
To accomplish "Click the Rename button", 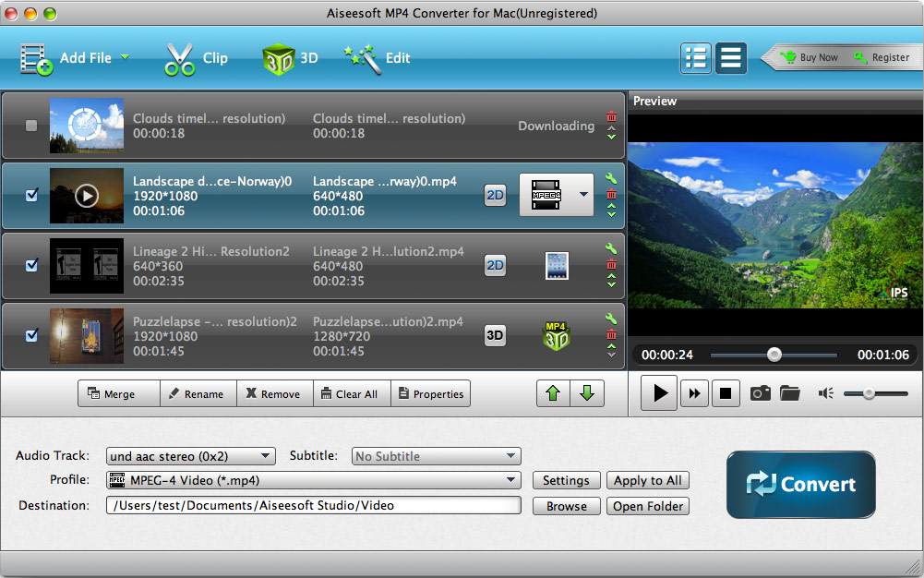I will click(198, 393).
